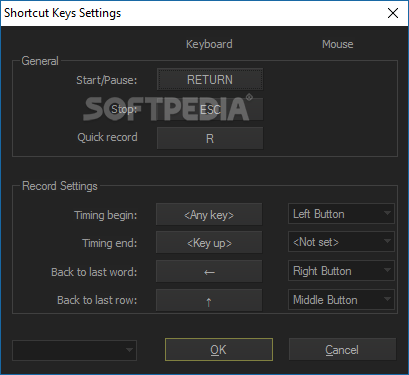
Task: Close the Shortcut Keys Settings dialog
Action: [393, 13]
